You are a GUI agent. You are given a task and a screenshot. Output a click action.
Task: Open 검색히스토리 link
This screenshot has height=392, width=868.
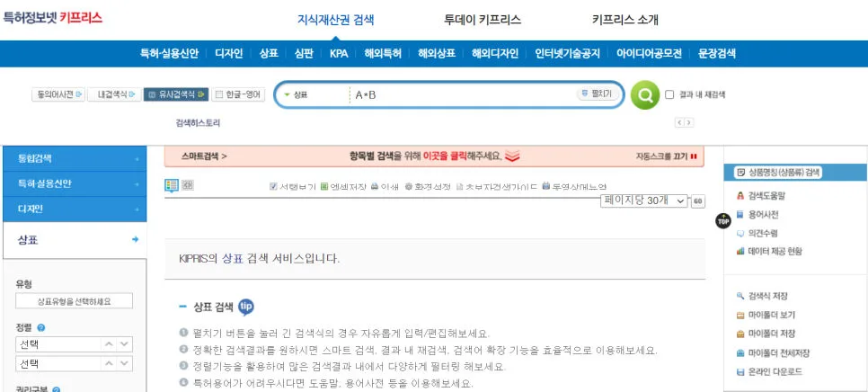coord(198,123)
